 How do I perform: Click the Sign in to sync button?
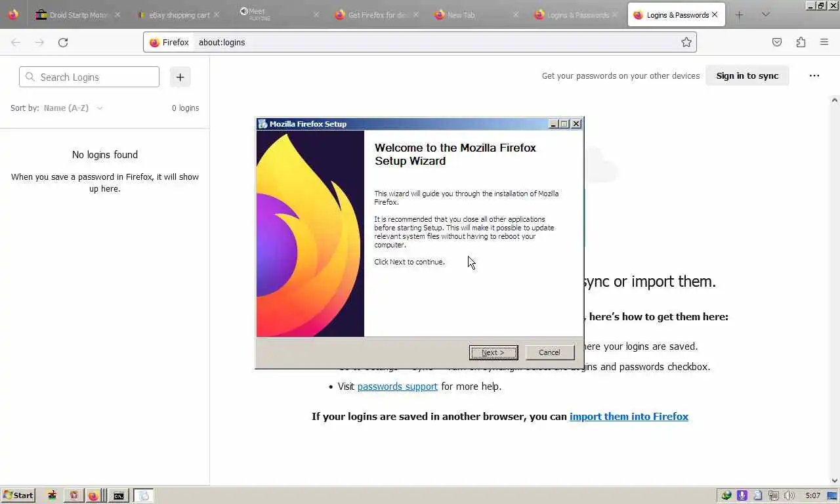[747, 75]
